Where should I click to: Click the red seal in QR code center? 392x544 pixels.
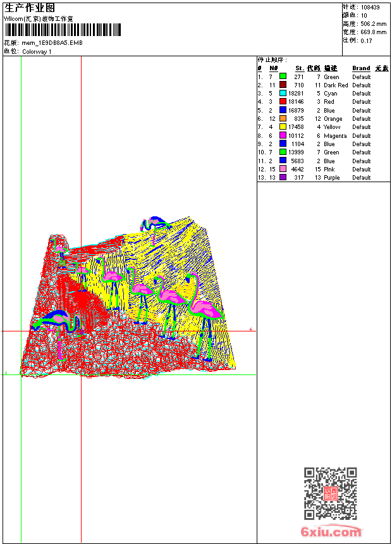click(x=331, y=494)
